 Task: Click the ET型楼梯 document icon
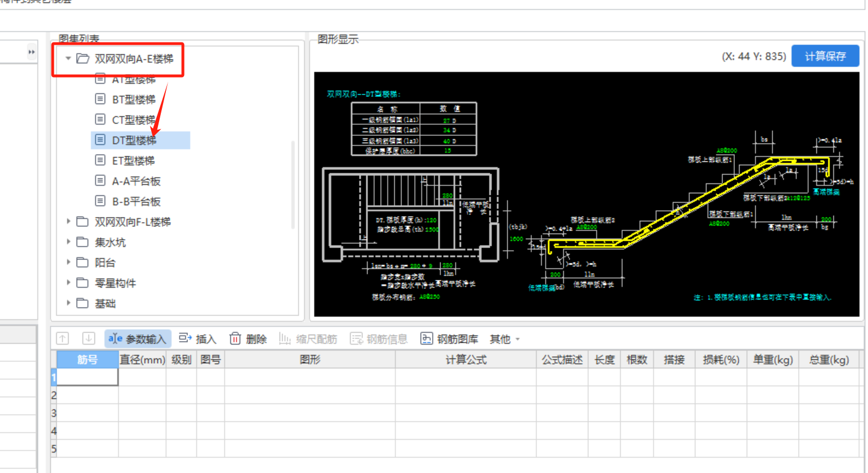pos(100,160)
